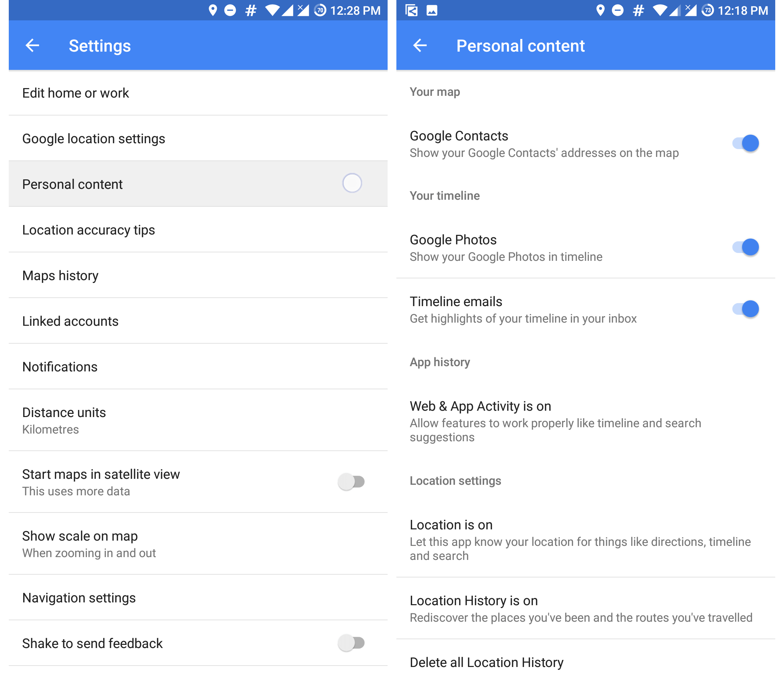Go back from Personal content screen
The height and width of the screenshot is (674, 784).
click(420, 45)
